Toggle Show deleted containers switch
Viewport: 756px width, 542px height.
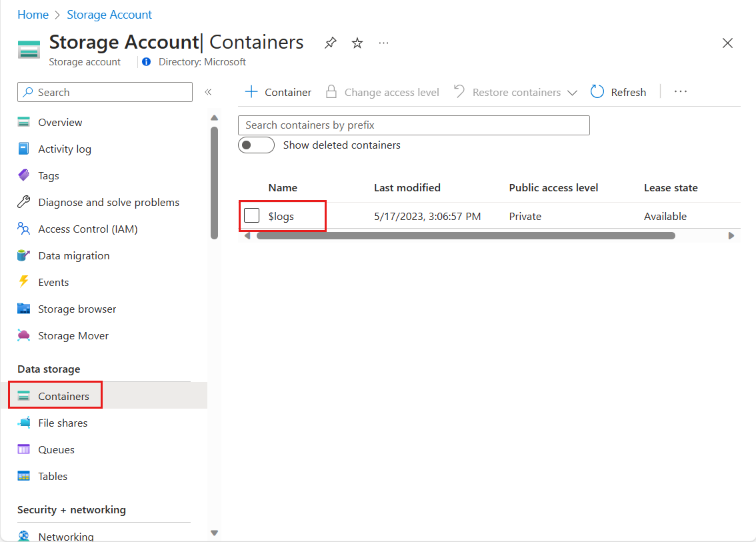click(x=256, y=145)
